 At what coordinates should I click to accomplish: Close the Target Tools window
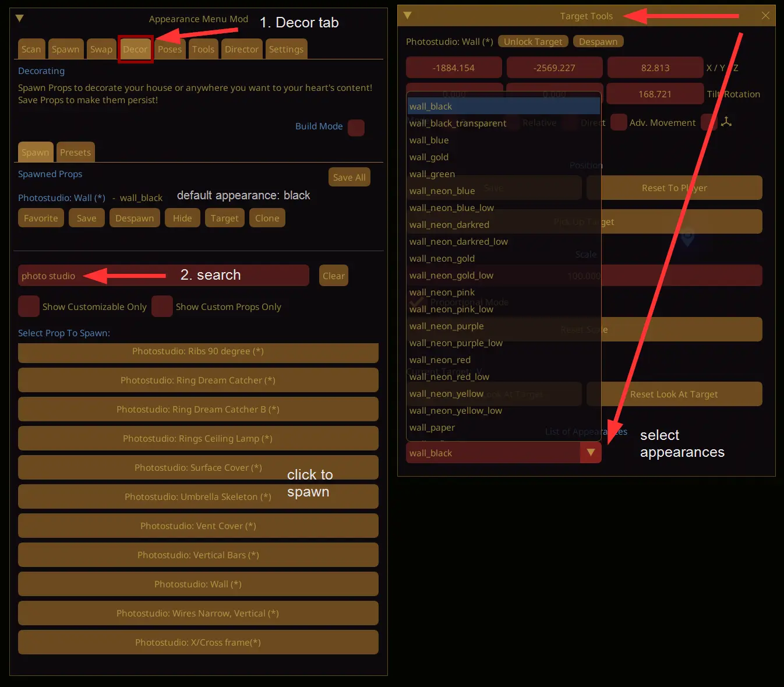pyautogui.click(x=765, y=16)
